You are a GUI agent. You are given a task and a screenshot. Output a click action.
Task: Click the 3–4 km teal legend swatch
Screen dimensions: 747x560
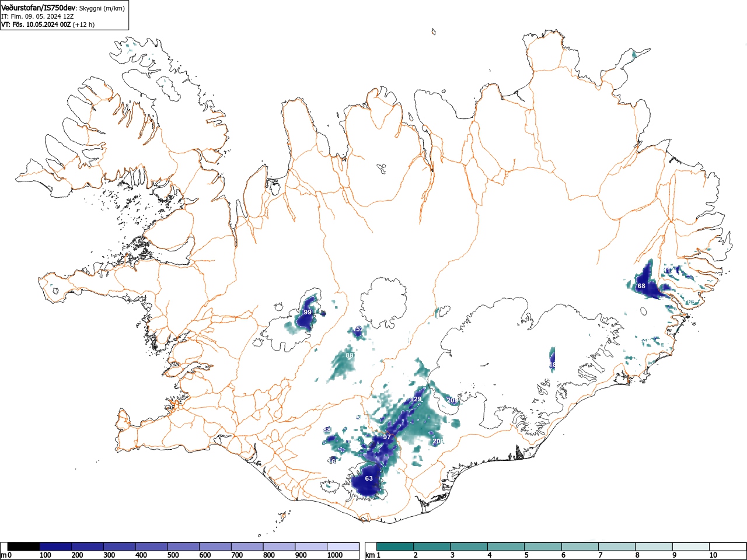point(470,547)
